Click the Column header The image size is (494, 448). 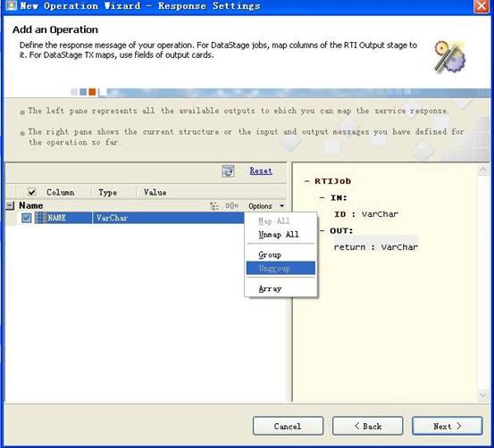point(60,192)
